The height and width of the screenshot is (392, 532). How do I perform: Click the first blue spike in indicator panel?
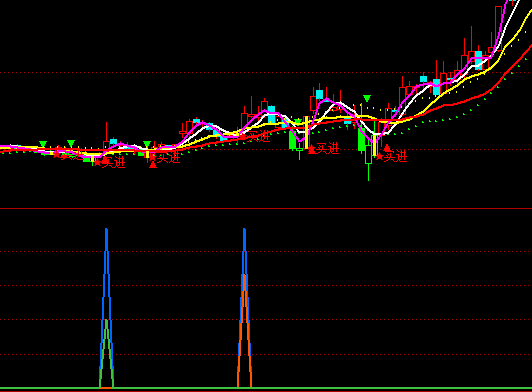click(107, 307)
